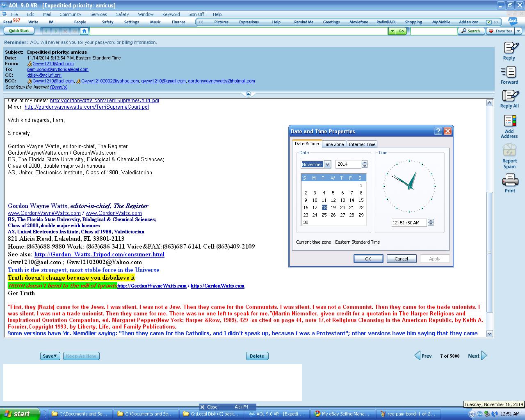Open the Favorites dropdown arrow

(518, 31)
